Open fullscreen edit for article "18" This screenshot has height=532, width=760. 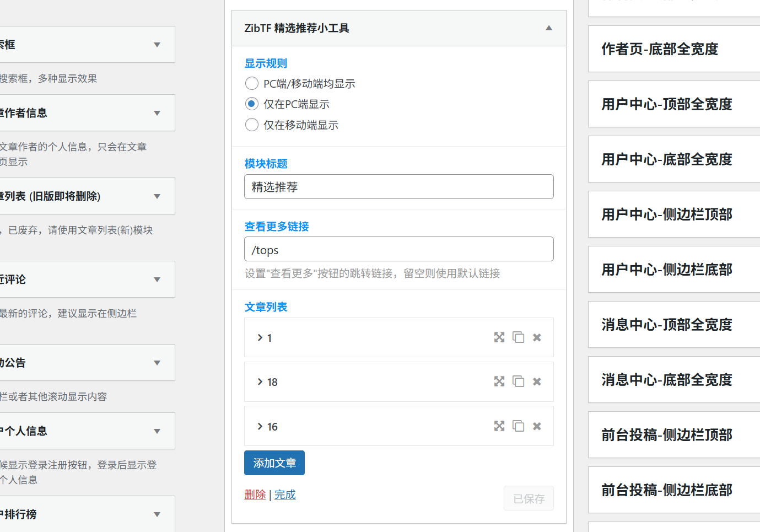[x=499, y=381]
